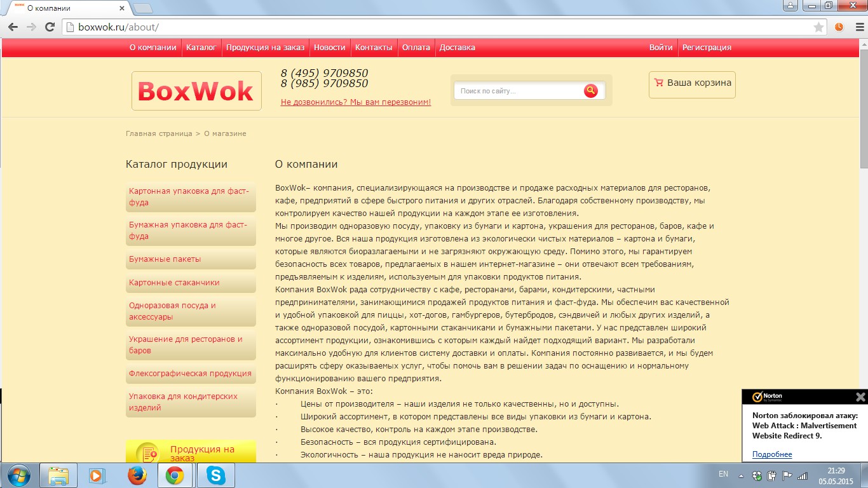Click Не дозвонились? Мы вам перезвоним!
868x488 pixels.
pos(356,102)
